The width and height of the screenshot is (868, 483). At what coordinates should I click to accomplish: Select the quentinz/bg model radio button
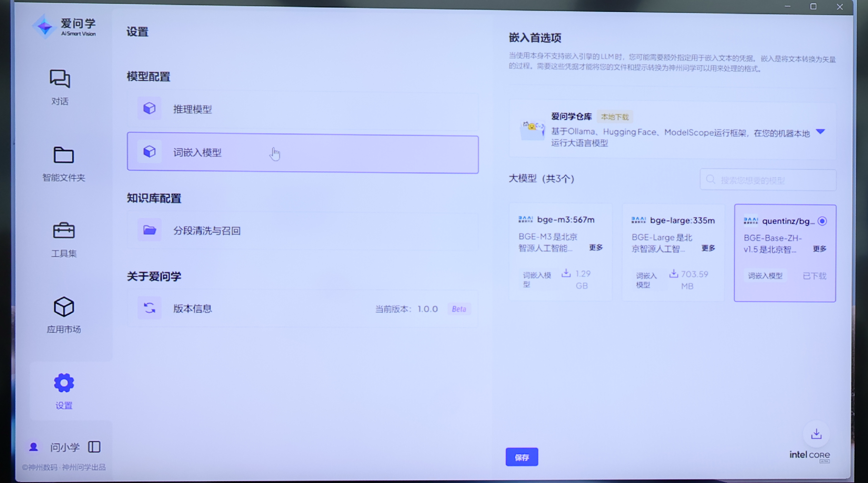coord(822,221)
